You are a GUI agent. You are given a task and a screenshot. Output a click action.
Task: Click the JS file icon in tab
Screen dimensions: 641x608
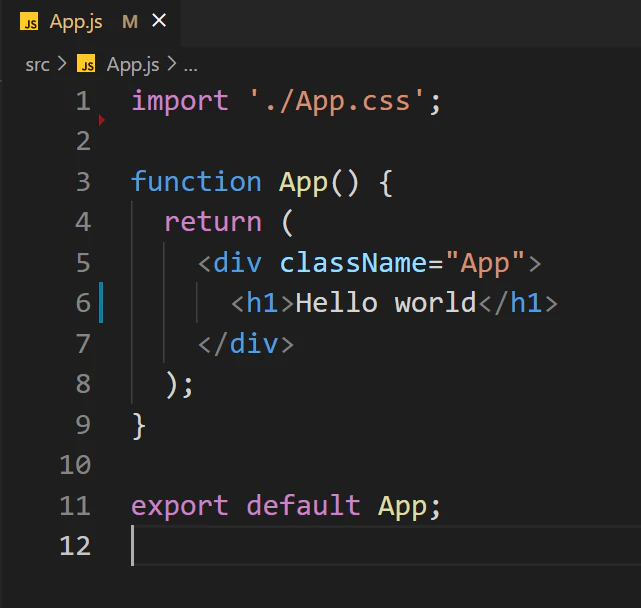[x=29, y=22]
